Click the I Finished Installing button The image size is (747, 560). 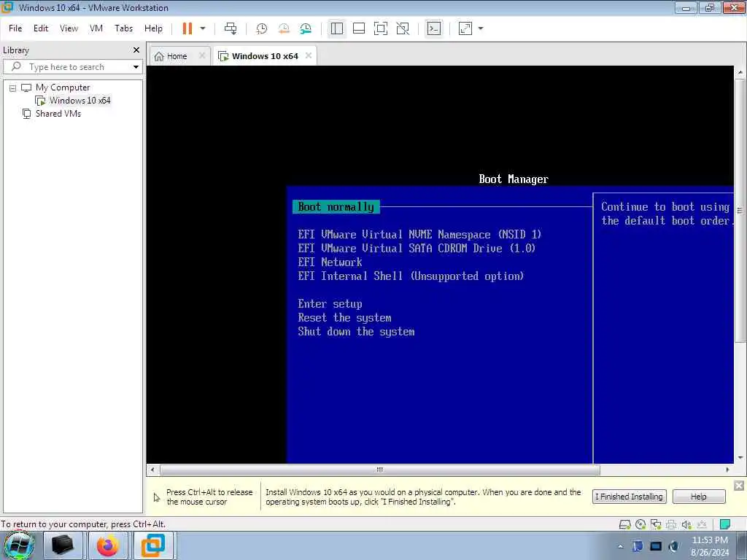pos(629,497)
